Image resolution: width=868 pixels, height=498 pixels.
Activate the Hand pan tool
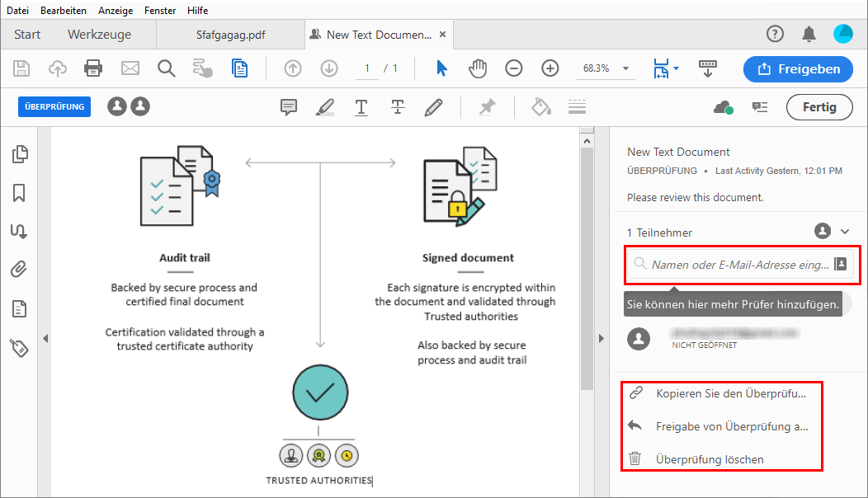coord(478,68)
